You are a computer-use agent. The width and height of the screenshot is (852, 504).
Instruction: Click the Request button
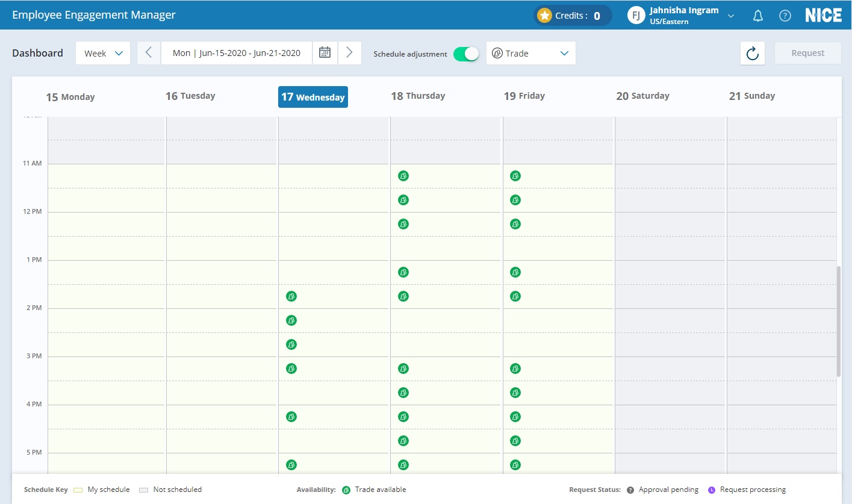tap(807, 53)
